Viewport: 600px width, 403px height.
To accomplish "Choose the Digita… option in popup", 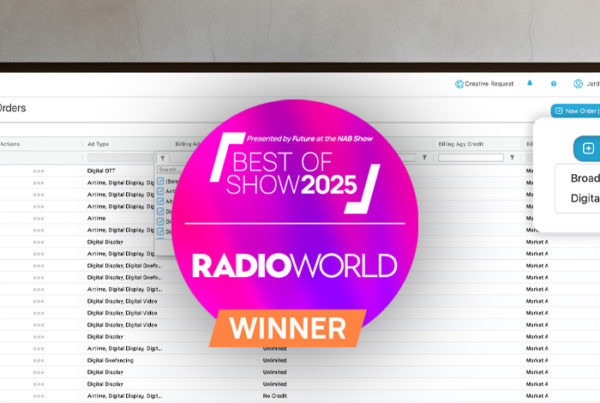I will click(x=585, y=198).
